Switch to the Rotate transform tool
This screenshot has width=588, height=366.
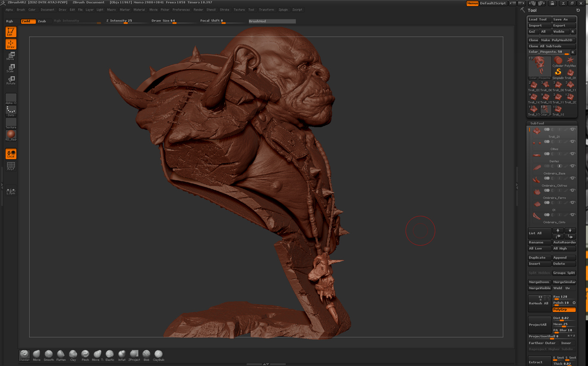[x=11, y=81]
